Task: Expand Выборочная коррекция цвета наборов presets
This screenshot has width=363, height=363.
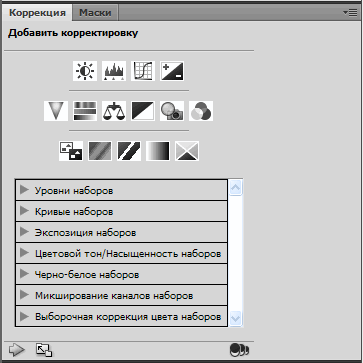Action: click(x=24, y=316)
